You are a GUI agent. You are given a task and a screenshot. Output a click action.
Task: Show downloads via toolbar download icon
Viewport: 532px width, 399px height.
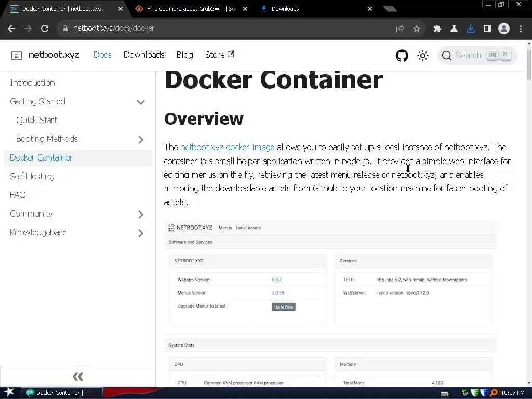tap(471, 29)
